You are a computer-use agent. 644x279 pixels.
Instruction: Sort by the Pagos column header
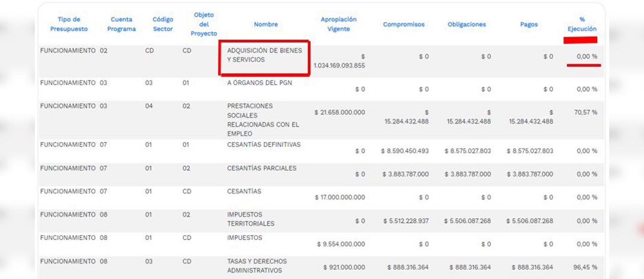point(529,25)
